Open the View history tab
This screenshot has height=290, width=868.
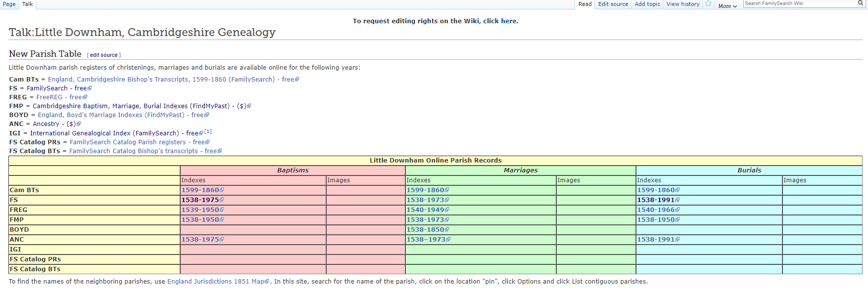tap(682, 4)
